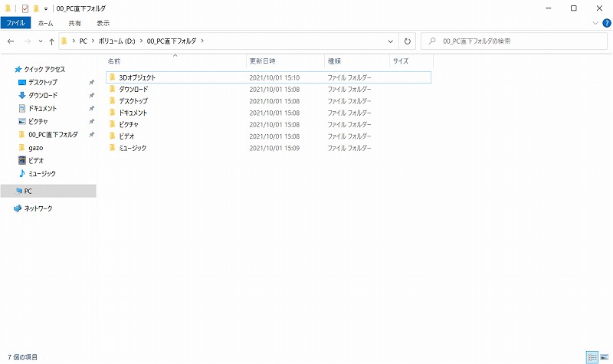
Task: Switch to large icons view in status bar
Action: click(605, 357)
